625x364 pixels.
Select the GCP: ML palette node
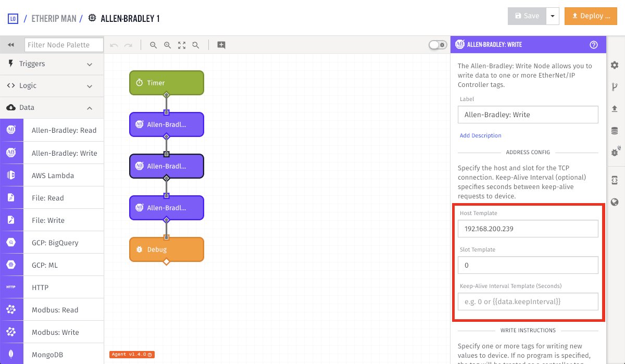[52, 265]
